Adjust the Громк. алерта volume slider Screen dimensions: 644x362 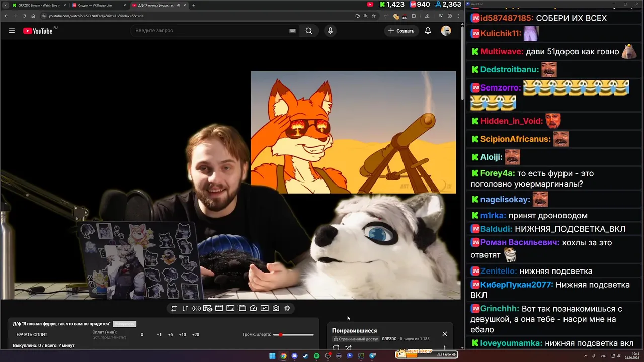coord(293,335)
